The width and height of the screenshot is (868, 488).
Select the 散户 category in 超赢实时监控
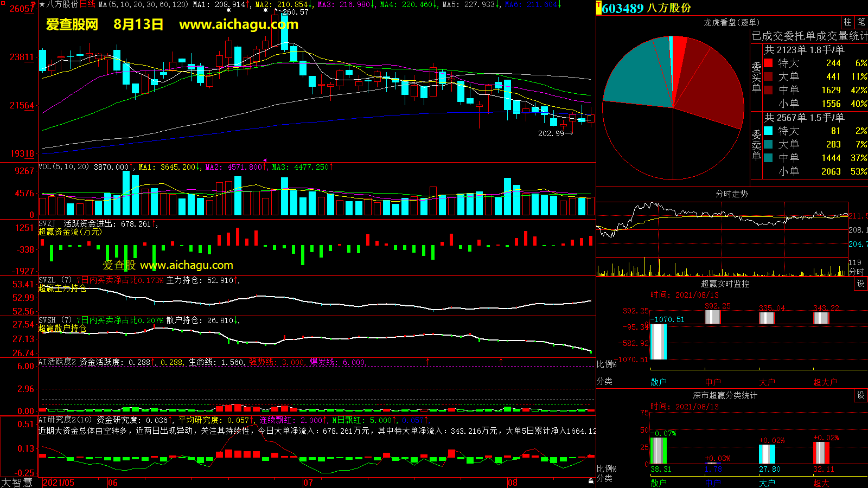659,382
